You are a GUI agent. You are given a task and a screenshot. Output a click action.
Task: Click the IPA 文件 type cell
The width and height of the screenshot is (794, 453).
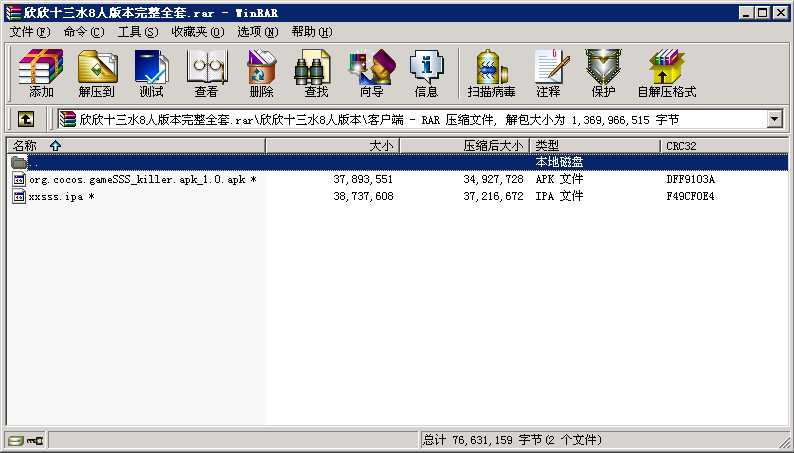[x=559, y=196]
